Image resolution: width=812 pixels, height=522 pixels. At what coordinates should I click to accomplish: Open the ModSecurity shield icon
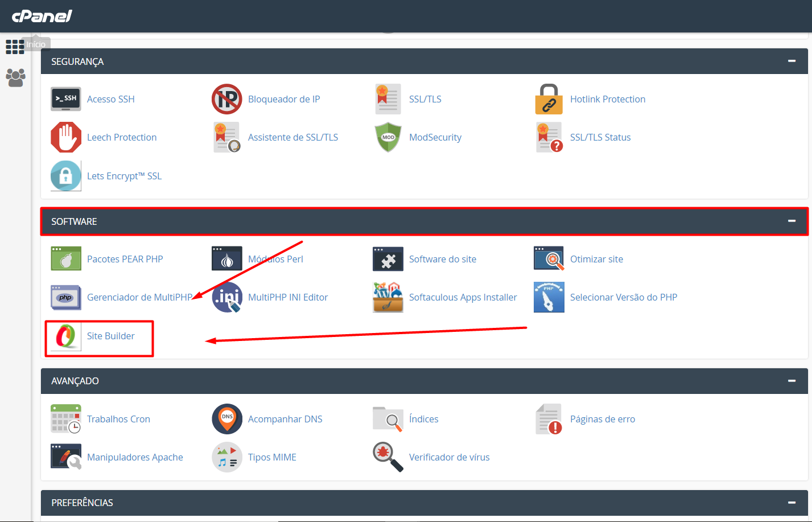click(x=388, y=137)
